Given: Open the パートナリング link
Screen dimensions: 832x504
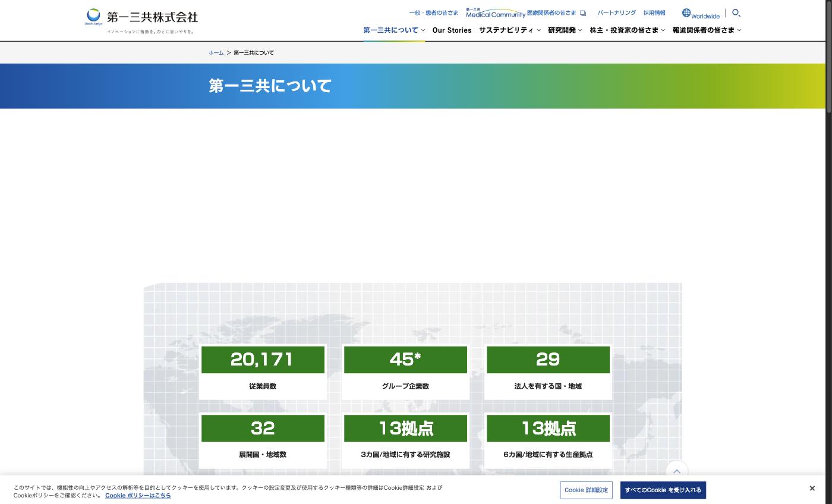Looking at the screenshot, I should point(616,12).
